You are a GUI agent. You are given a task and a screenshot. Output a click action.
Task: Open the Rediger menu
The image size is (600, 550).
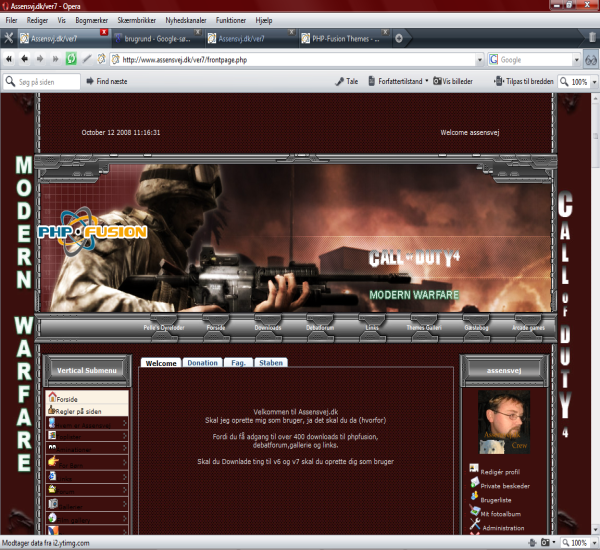click(x=37, y=20)
